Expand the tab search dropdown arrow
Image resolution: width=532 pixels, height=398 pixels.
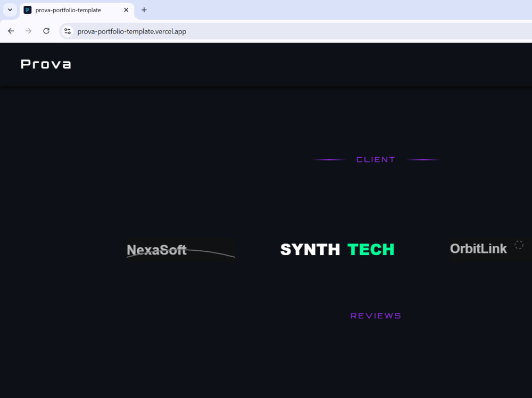(10, 10)
